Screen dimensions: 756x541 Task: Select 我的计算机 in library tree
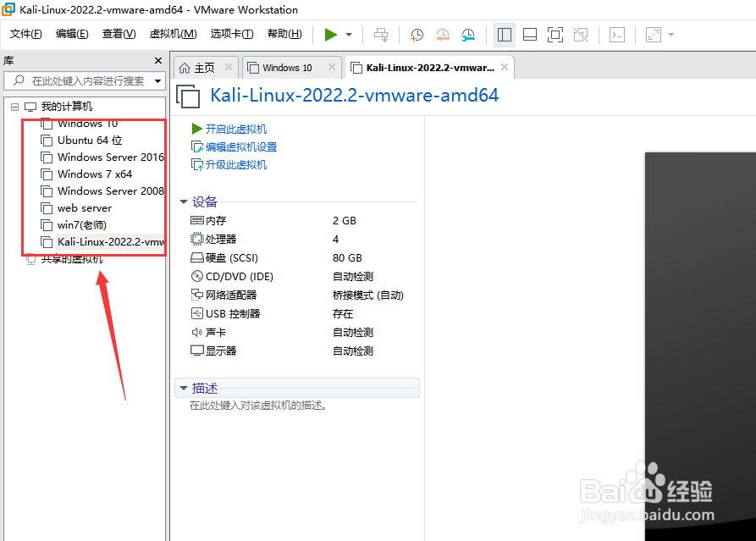pos(67,107)
